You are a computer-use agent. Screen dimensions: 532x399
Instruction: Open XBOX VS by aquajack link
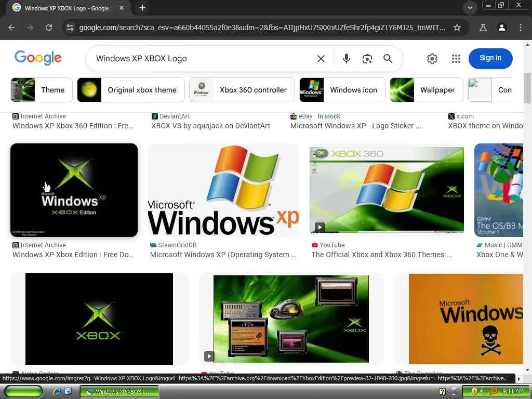click(x=211, y=126)
